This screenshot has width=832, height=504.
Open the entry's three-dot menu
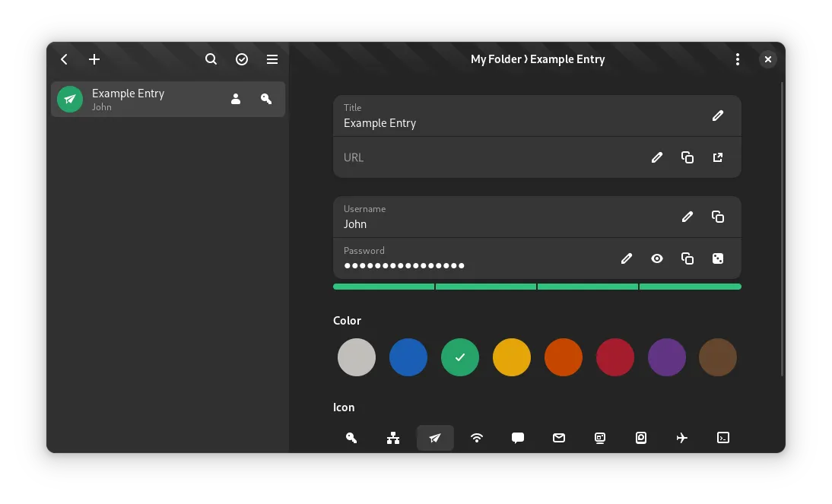tap(738, 59)
